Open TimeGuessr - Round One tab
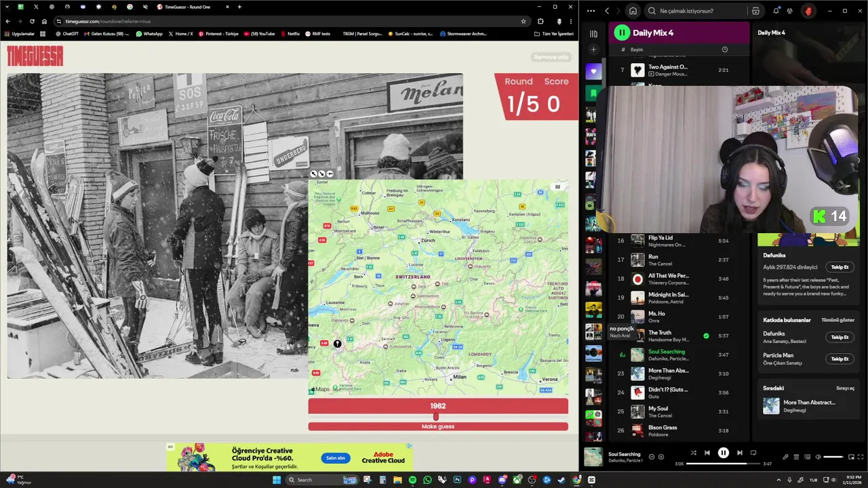 pos(193,7)
